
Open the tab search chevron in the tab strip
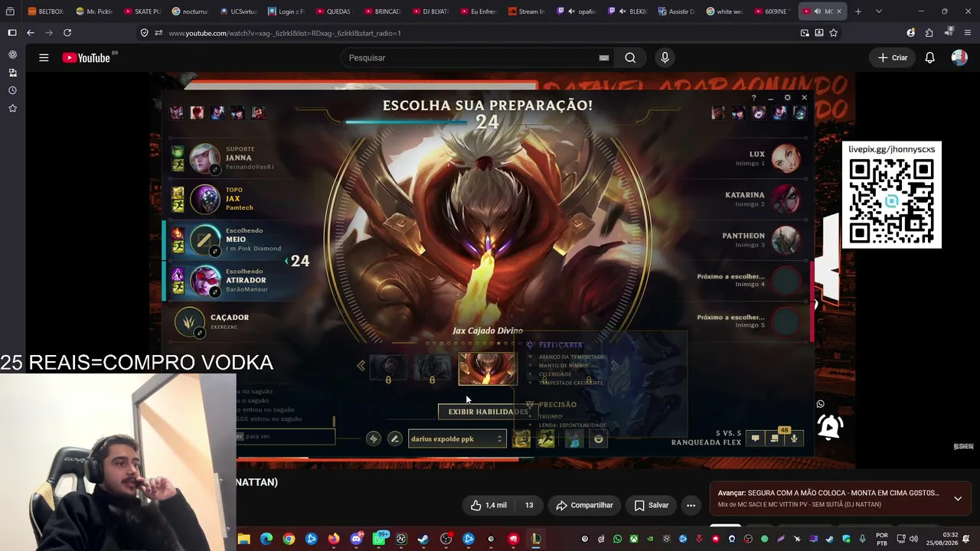pyautogui.click(x=878, y=11)
